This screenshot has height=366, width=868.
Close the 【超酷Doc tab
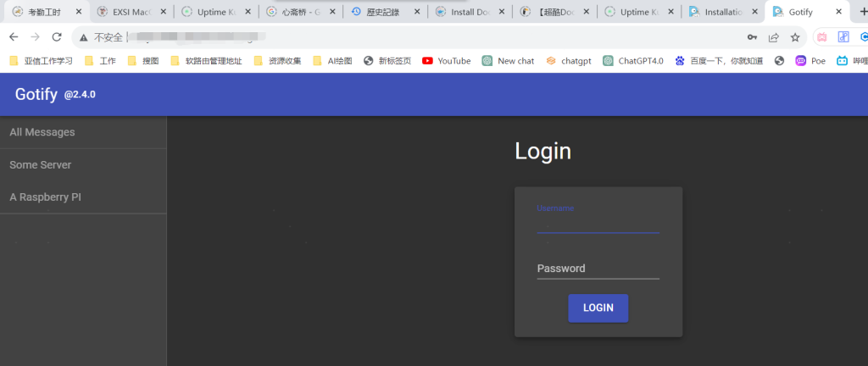587,12
